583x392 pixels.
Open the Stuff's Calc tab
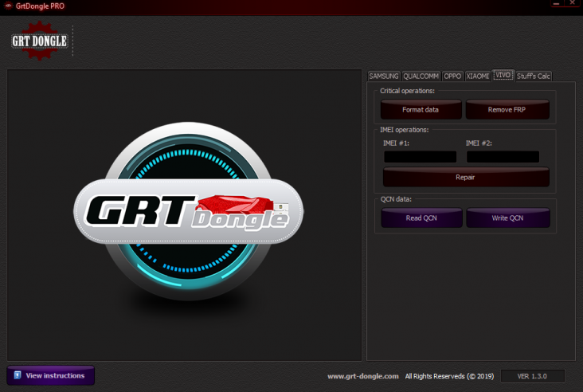pos(533,76)
